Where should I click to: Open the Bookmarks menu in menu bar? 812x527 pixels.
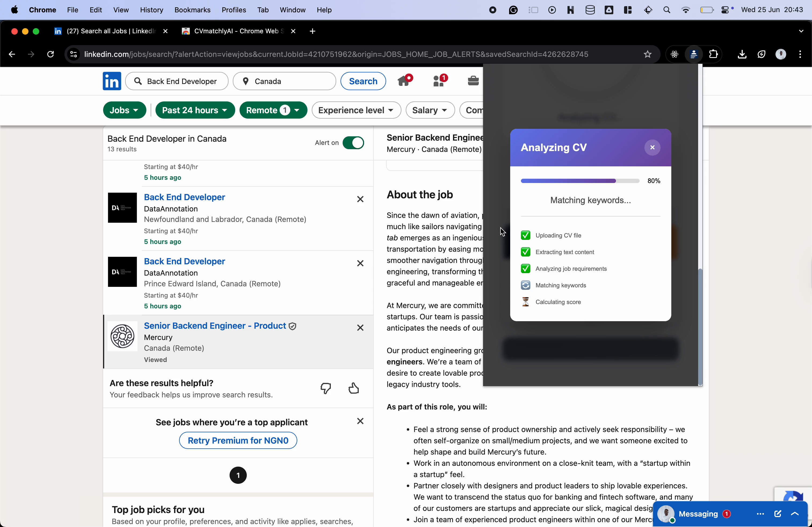192,10
